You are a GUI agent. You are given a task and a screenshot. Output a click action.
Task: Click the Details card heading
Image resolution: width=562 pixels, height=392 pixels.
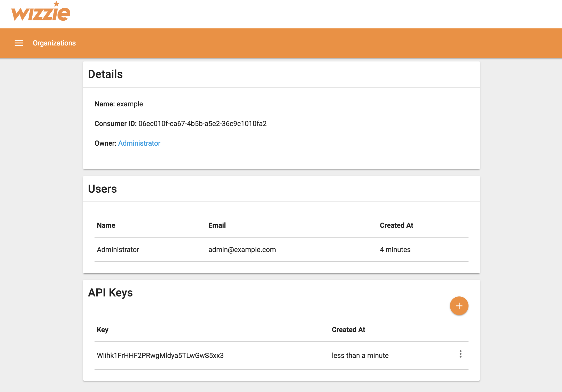(x=105, y=74)
